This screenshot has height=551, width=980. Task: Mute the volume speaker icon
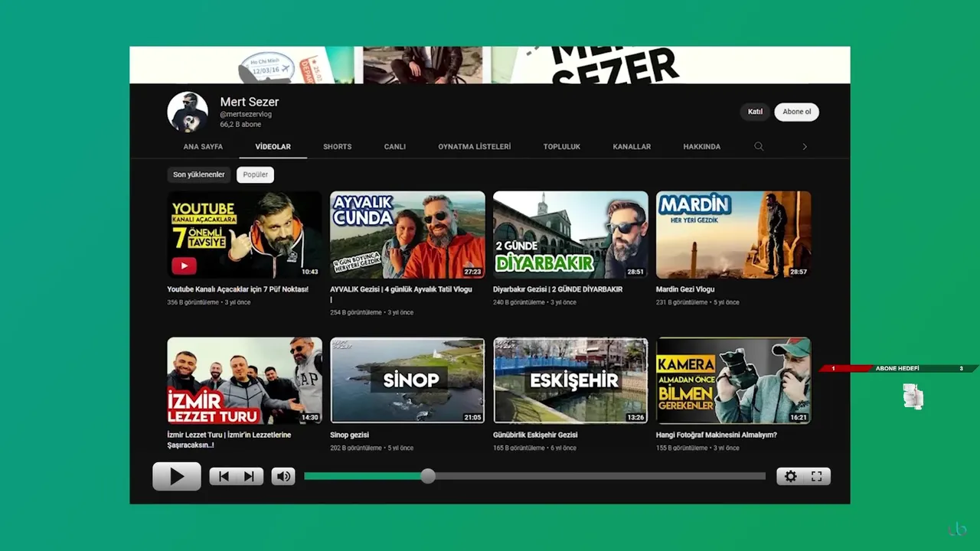tap(283, 476)
